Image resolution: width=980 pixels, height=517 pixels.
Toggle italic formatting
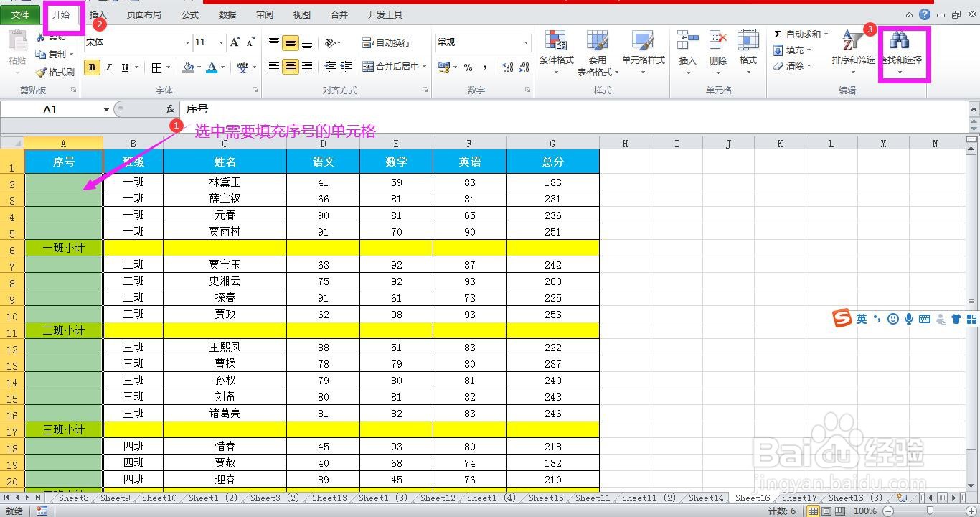point(108,67)
